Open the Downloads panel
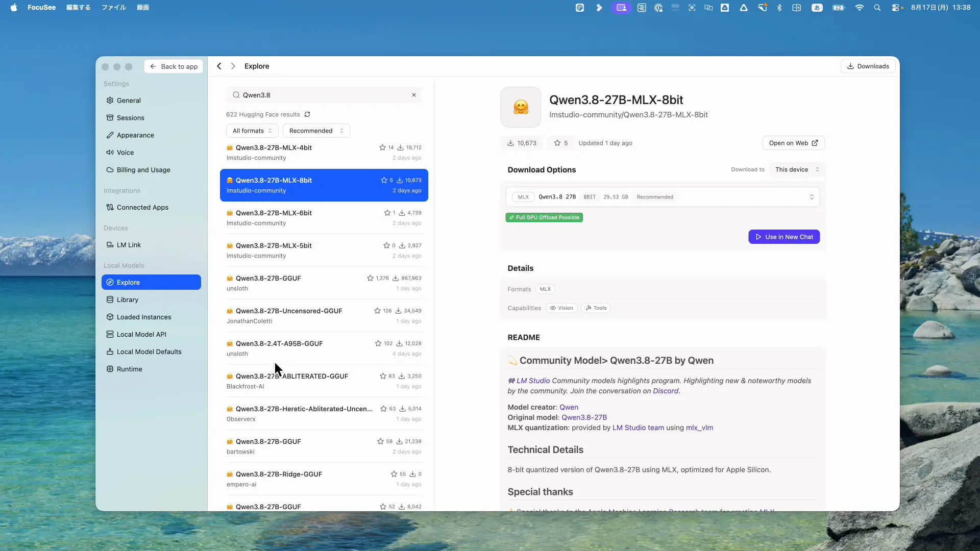Image resolution: width=980 pixels, height=551 pixels. click(868, 66)
